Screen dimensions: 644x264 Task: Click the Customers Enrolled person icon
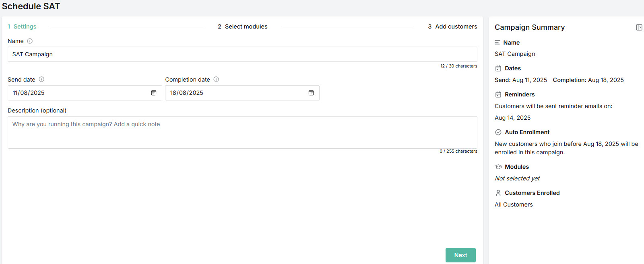[x=498, y=193]
